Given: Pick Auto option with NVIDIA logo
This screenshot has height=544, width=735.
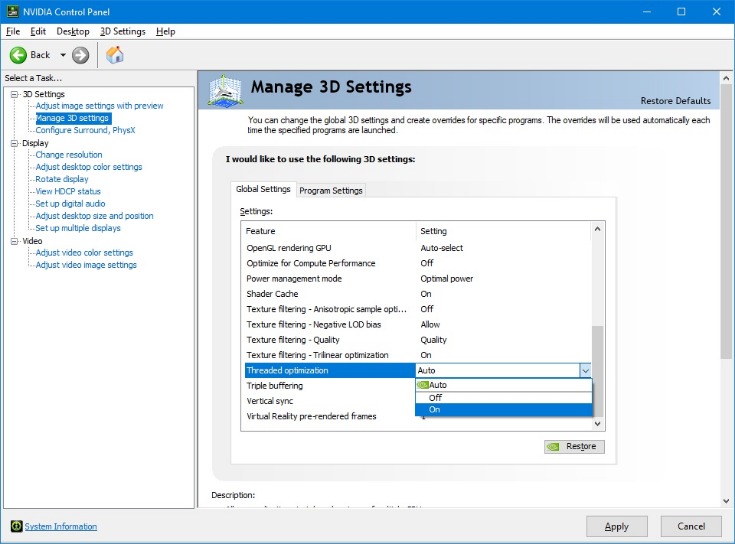Looking at the screenshot, I should (x=438, y=385).
